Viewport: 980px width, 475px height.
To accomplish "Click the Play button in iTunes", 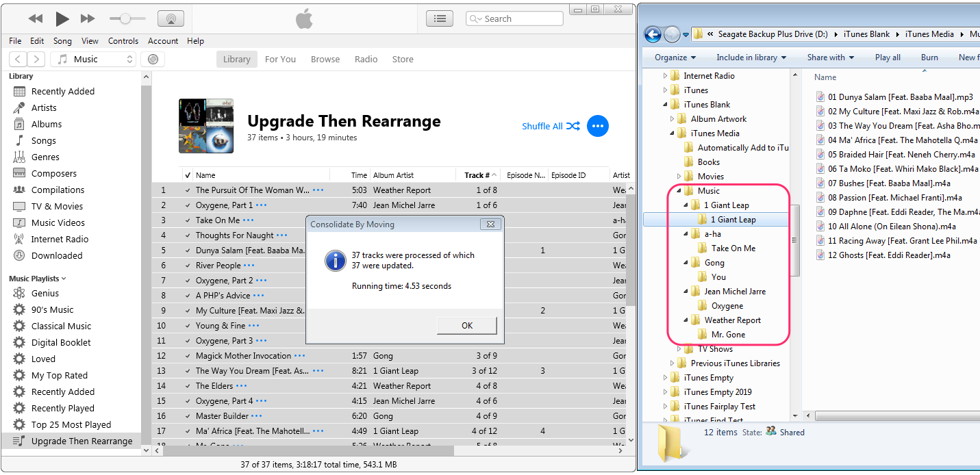I will click(62, 18).
